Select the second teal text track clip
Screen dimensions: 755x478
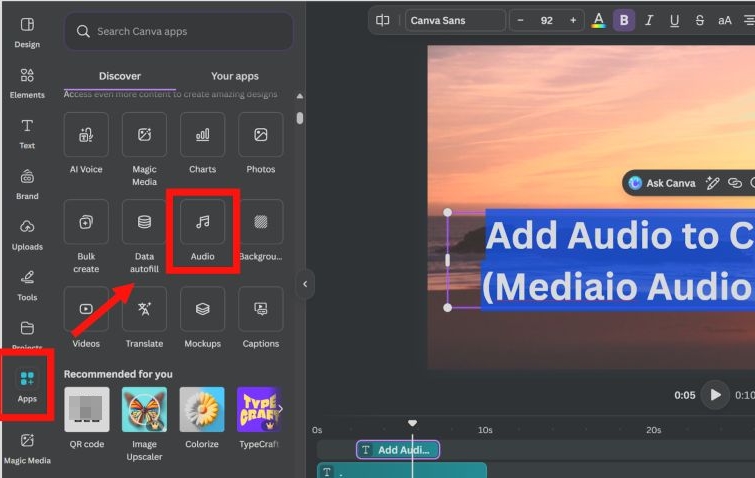click(402, 470)
